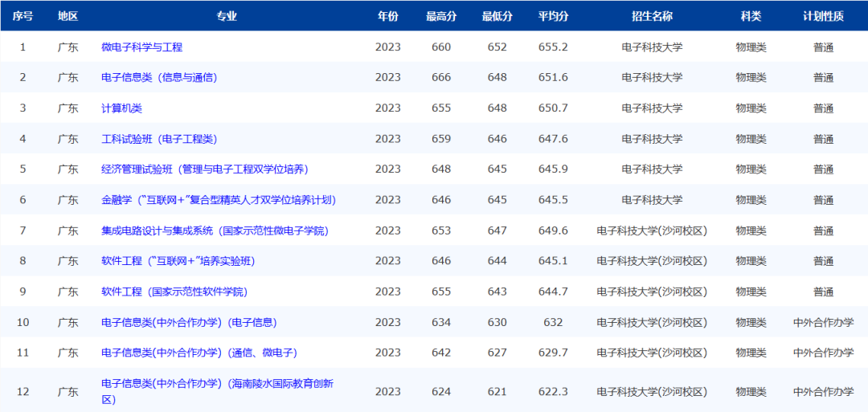The image size is (868, 412).
Task: Select lowest score 652 cell
Action: [x=497, y=47]
